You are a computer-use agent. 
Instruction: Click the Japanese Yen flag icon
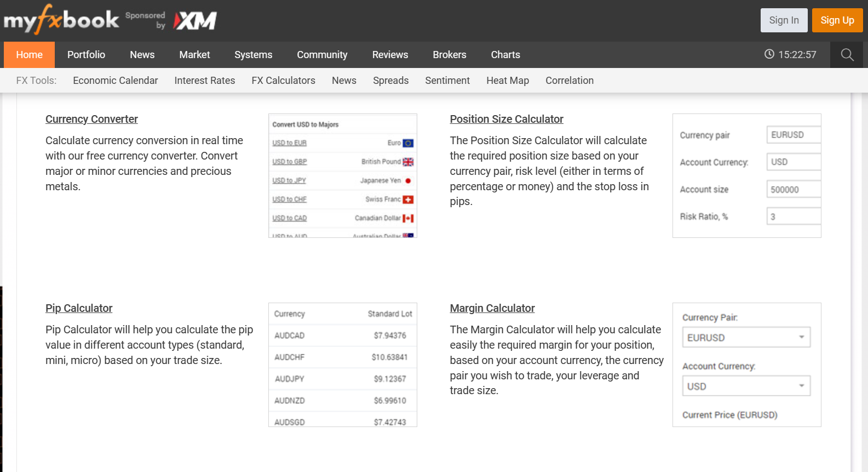(408, 181)
